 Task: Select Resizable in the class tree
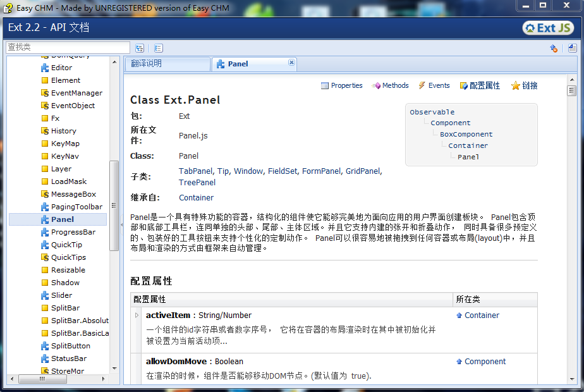click(x=68, y=270)
